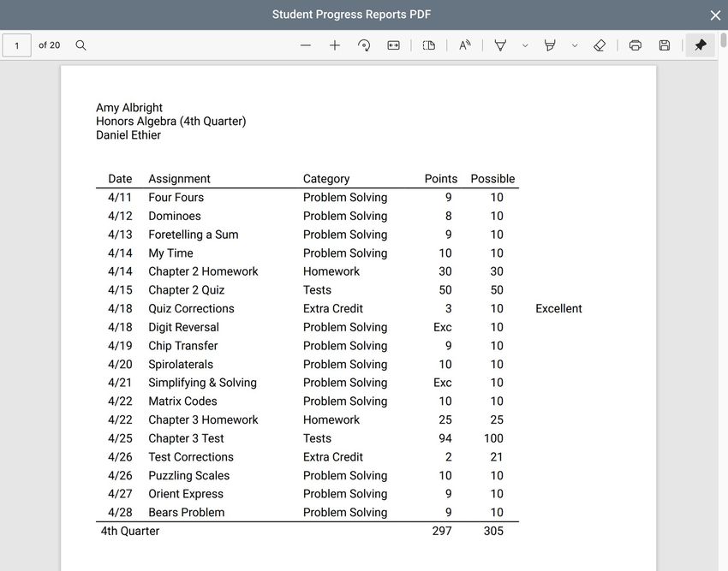Click possible value 100

493,438
